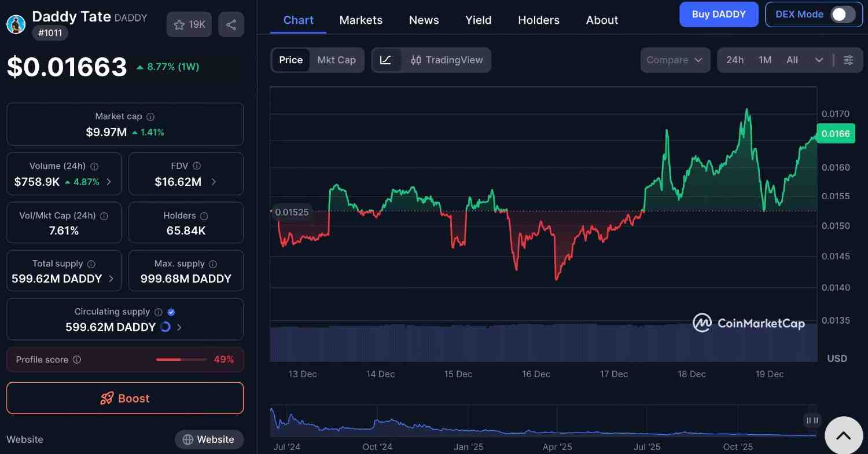Viewport: 868px width, 454px height.
Task: Click the share icon next to watchlist
Action: [231, 24]
